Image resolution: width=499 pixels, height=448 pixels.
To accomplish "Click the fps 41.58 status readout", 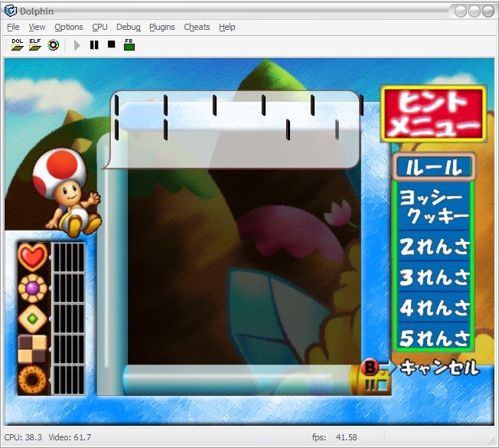I will [334, 437].
